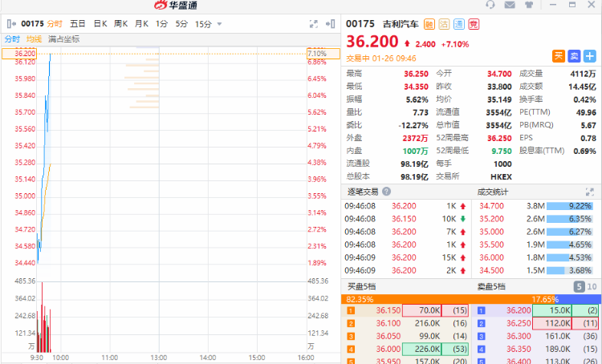Click the 交易中 01-26 09:46 status text
The image size is (602, 364).
pos(381,59)
